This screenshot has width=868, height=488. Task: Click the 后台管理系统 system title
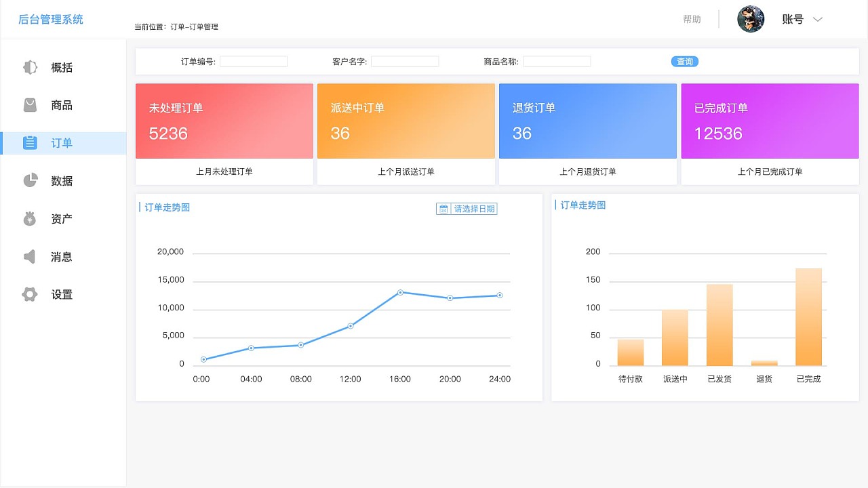51,19
